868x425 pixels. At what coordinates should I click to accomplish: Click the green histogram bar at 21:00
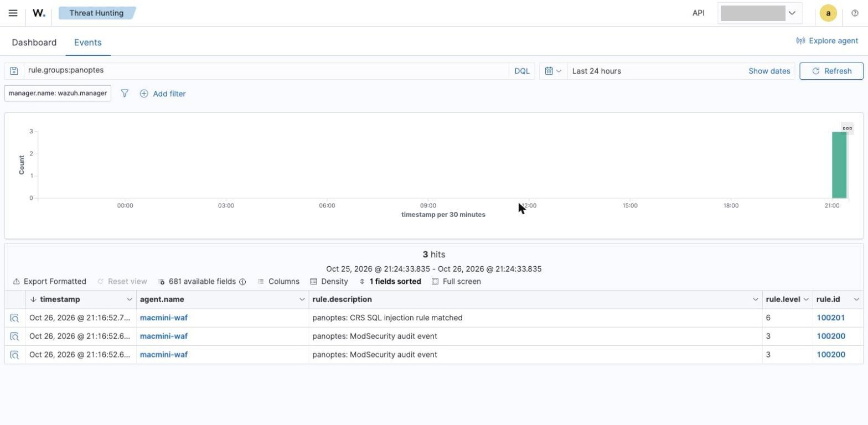pos(839,165)
